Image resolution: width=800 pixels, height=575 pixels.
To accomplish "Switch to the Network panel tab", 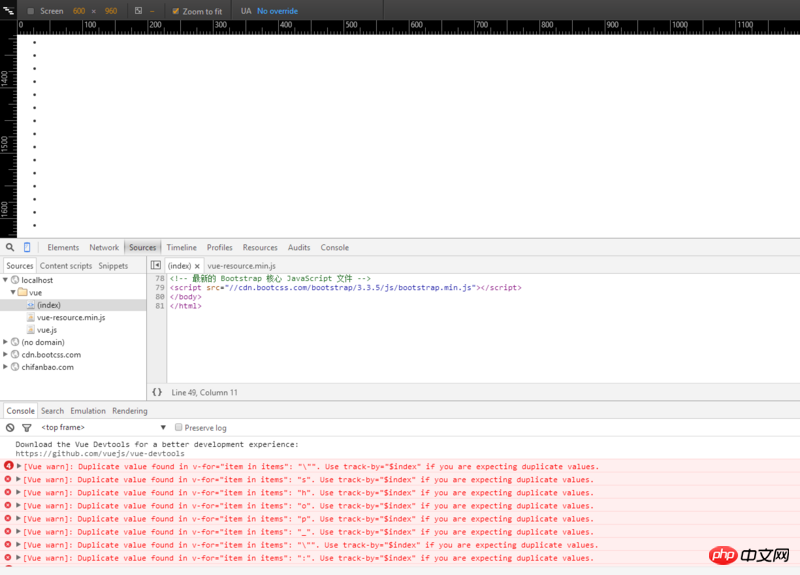I will (104, 247).
